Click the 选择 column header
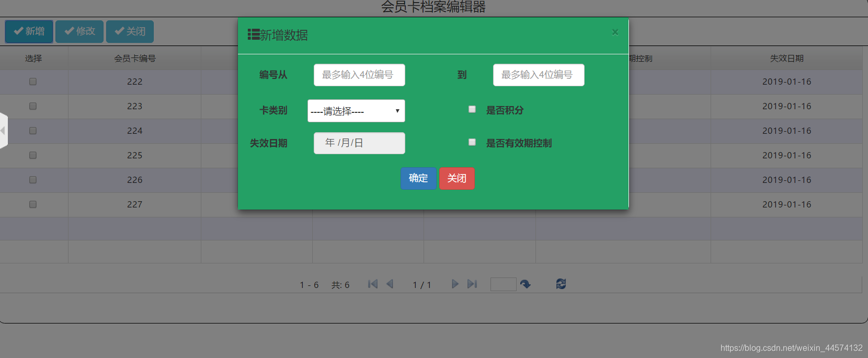Image resolution: width=868 pixels, height=358 pixels. tap(33, 59)
